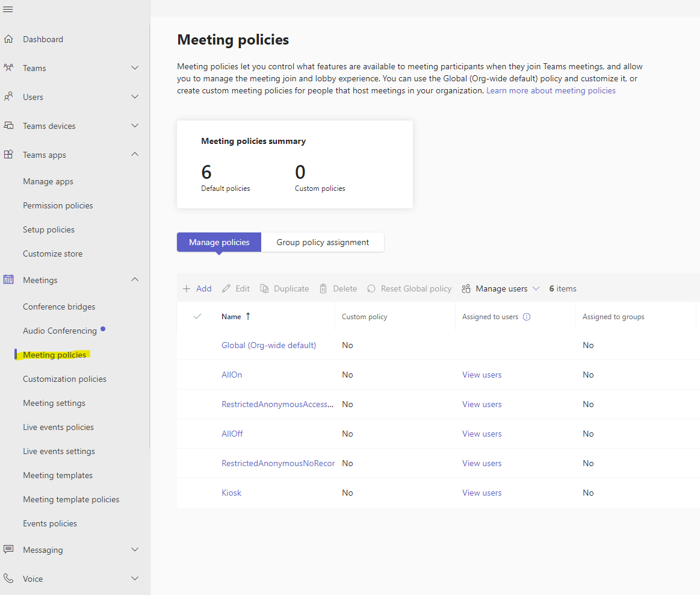Select Meeting policies in sidebar

pyautogui.click(x=54, y=355)
